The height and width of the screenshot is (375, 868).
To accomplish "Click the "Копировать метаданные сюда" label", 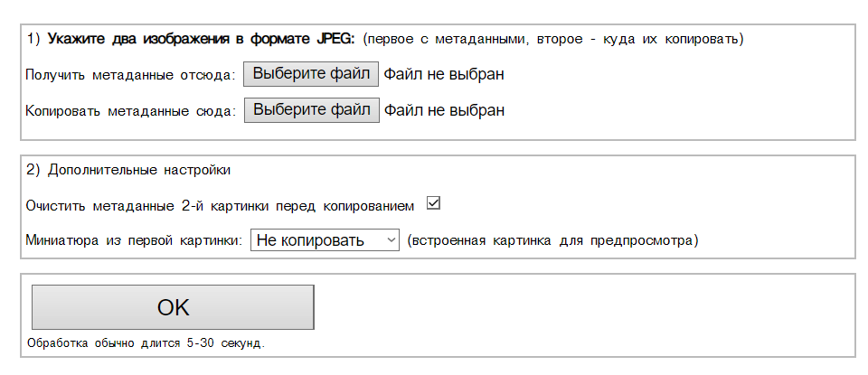I will (x=130, y=111).
